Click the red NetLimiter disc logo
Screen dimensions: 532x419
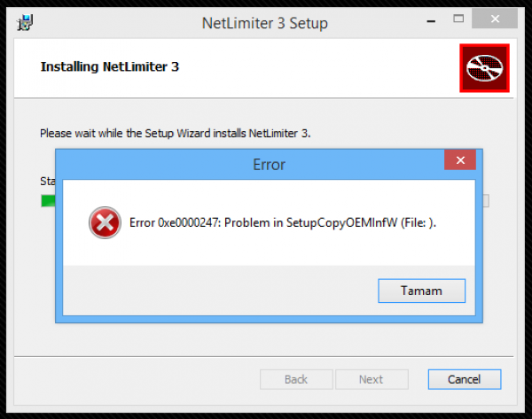click(484, 68)
